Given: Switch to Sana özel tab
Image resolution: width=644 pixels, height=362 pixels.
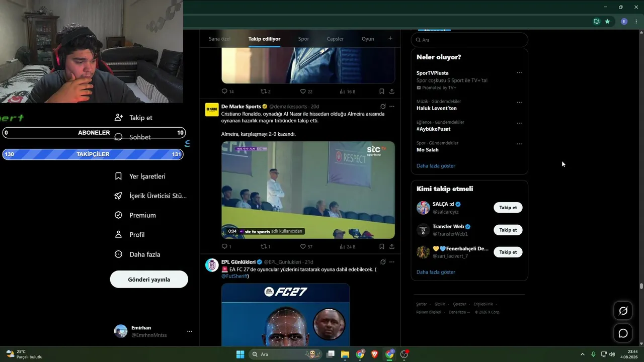Looking at the screenshot, I should point(219,39).
